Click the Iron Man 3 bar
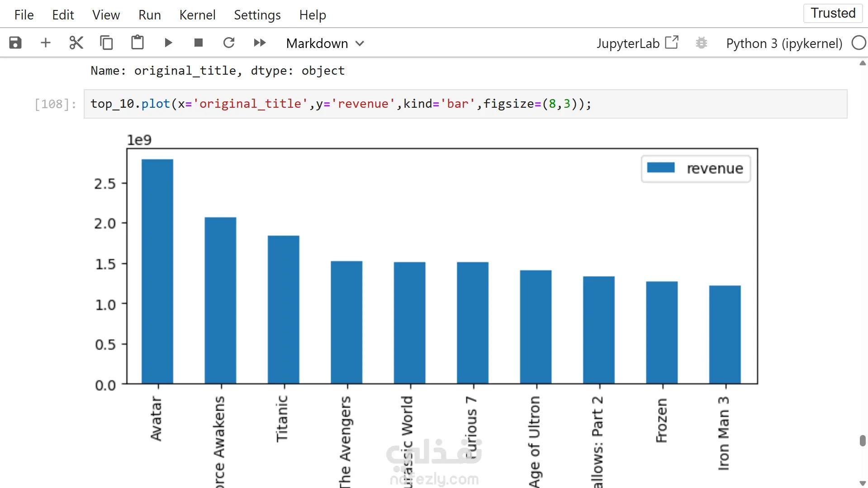This screenshot has height=488, width=868. click(725, 335)
